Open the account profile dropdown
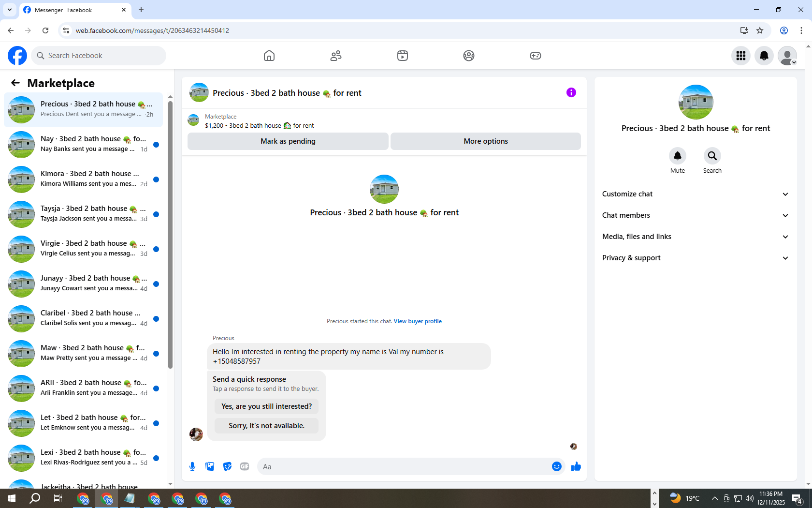The image size is (812, 508). 787,56
